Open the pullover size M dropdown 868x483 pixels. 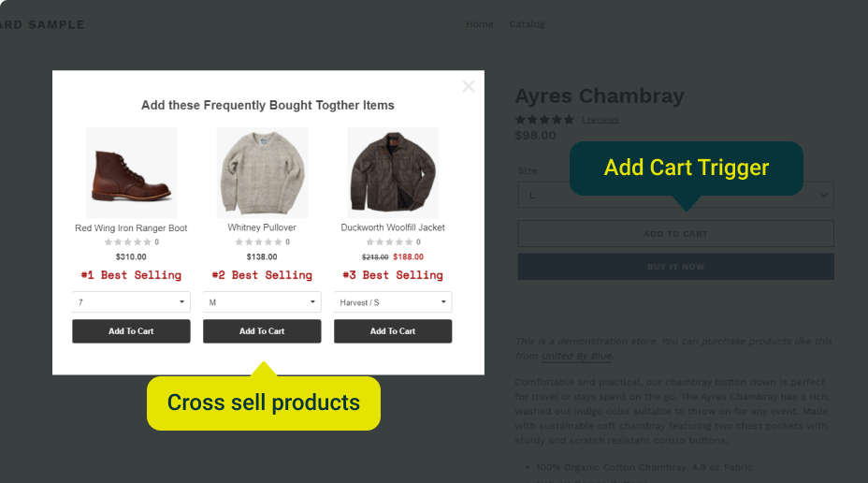point(262,302)
